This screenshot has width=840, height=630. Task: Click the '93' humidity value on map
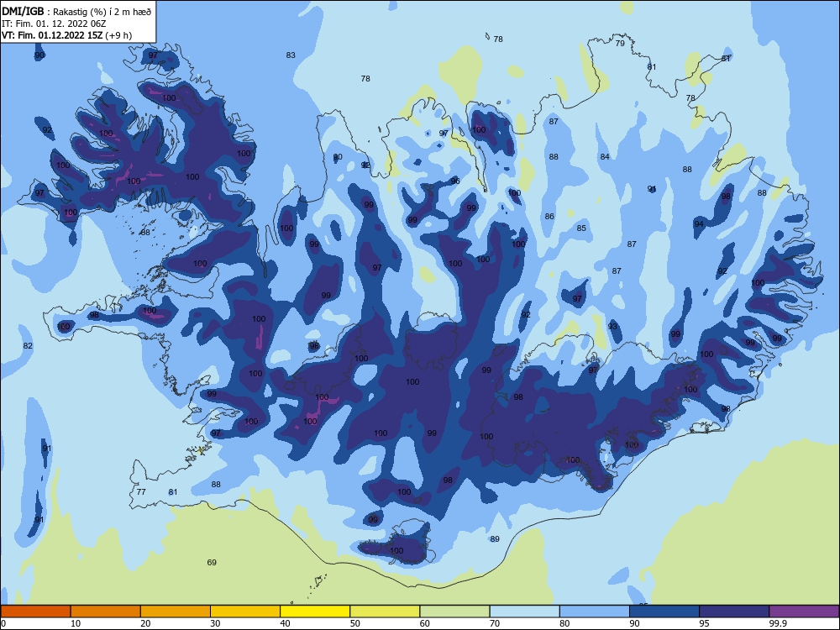[612, 326]
